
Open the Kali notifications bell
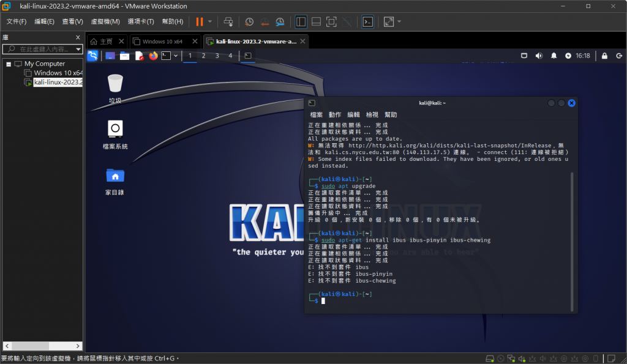point(554,56)
